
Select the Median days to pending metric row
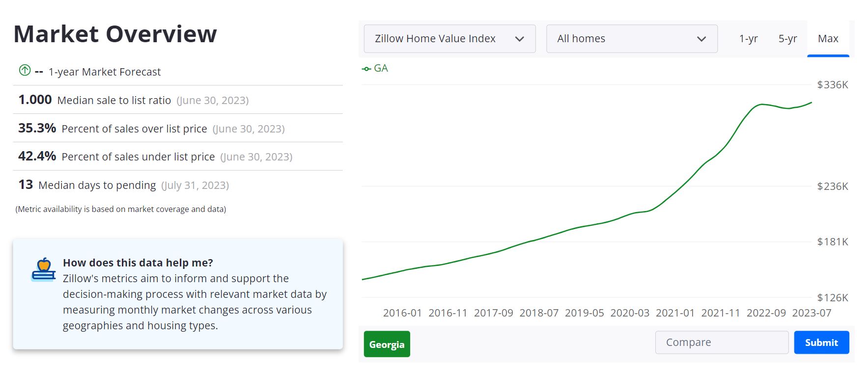(123, 185)
